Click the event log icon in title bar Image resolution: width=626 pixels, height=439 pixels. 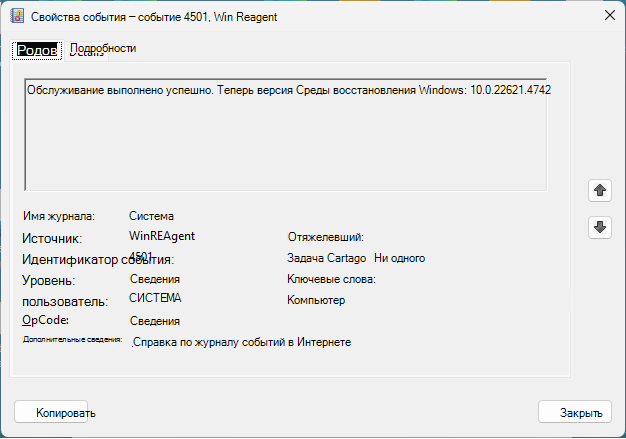tap(17, 16)
